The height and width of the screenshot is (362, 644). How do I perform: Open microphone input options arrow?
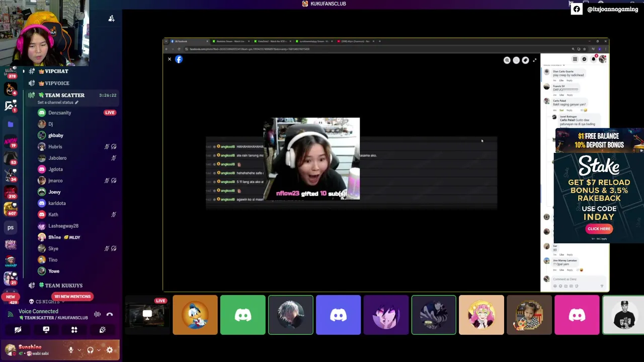(79, 350)
